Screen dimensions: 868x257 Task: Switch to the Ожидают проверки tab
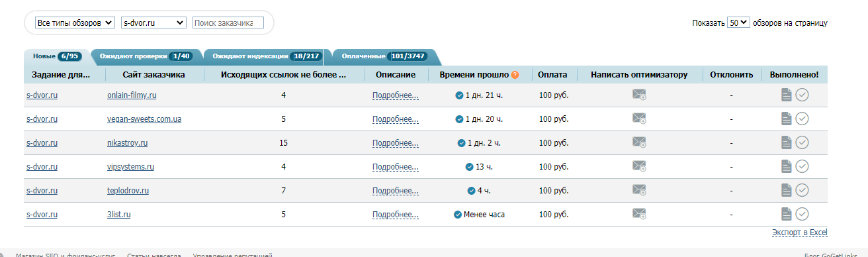click(x=146, y=56)
